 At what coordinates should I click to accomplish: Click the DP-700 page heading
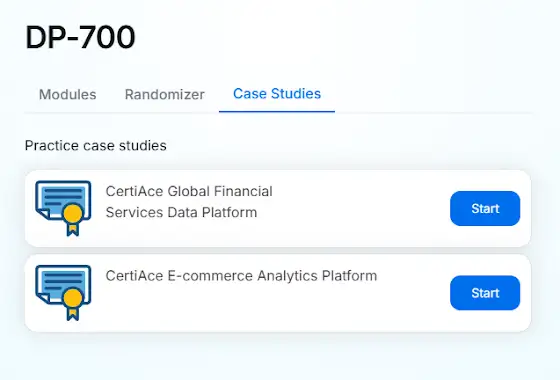[80, 37]
